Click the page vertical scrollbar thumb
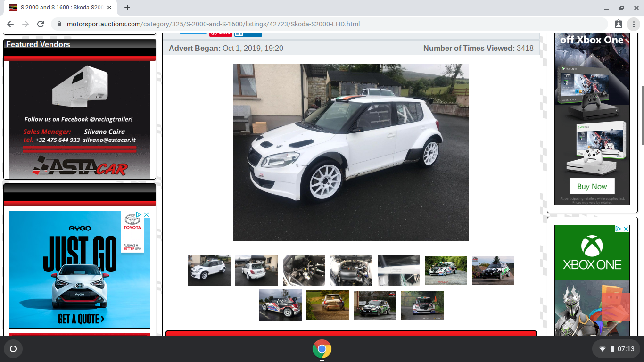The image size is (644, 362). 642,115
